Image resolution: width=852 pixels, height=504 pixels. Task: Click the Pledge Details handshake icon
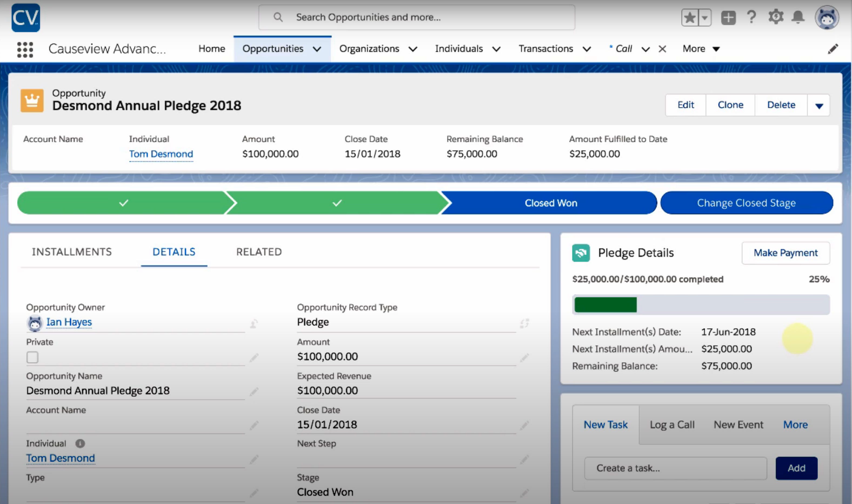[x=581, y=253]
